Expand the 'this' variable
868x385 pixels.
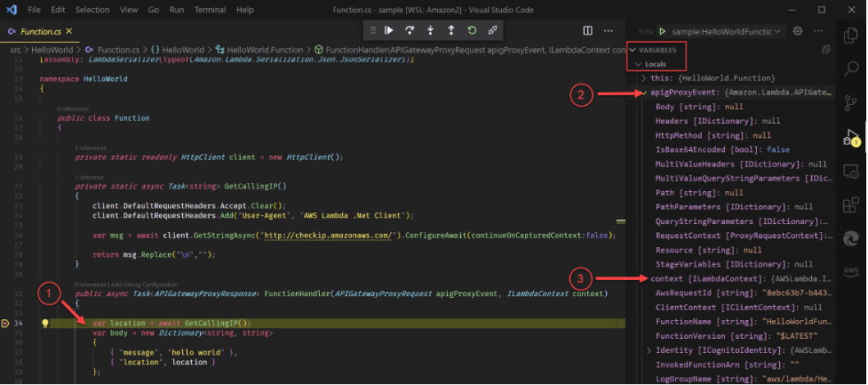pyautogui.click(x=643, y=78)
